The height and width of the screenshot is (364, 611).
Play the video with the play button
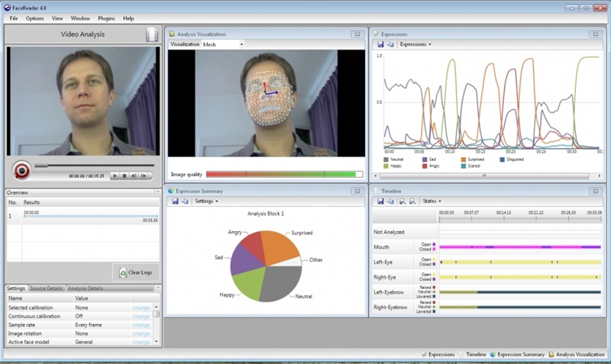pyautogui.click(x=115, y=176)
